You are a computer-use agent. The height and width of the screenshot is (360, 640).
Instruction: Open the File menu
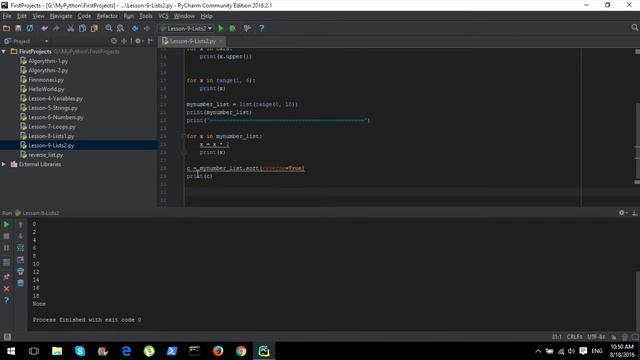coord(7,16)
